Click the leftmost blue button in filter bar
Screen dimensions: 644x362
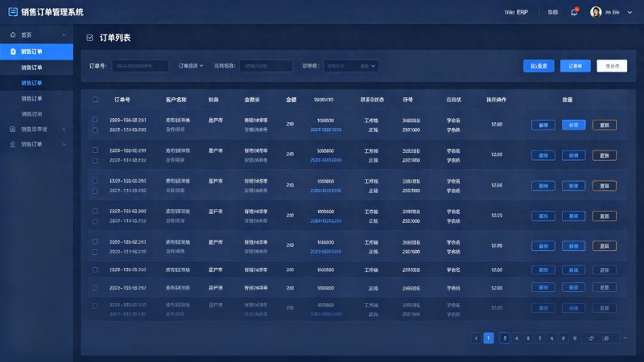click(539, 66)
